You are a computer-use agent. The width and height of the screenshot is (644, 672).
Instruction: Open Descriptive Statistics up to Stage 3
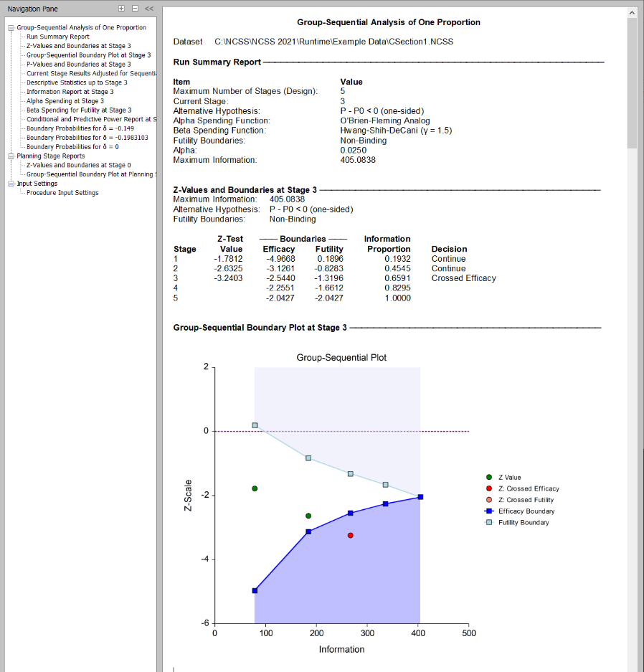(77, 82)
